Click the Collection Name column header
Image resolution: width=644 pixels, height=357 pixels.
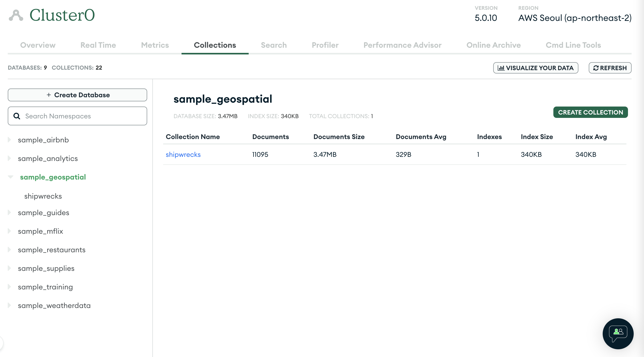coord(193,137)
